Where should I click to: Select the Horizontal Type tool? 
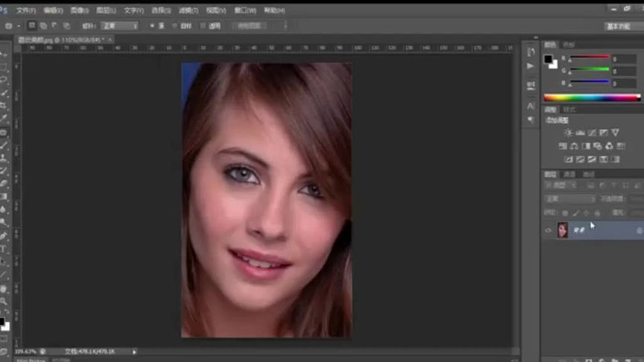pyautogui.click(x=4, y=249)
